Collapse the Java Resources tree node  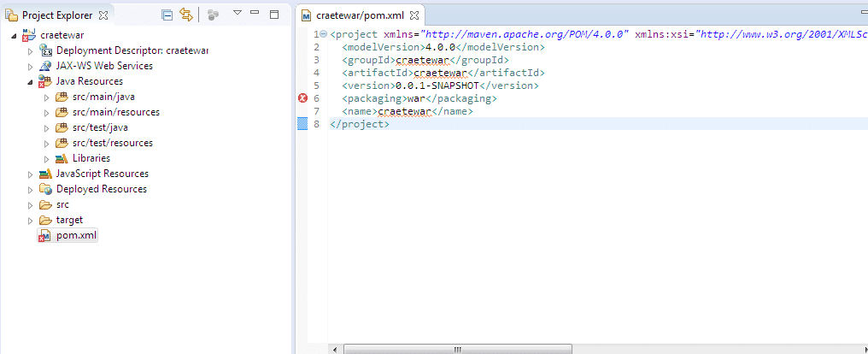click(31, 82)
